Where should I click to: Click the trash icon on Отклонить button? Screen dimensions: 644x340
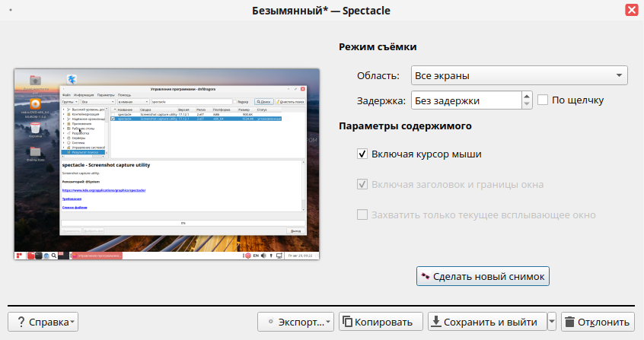point(569,322)
